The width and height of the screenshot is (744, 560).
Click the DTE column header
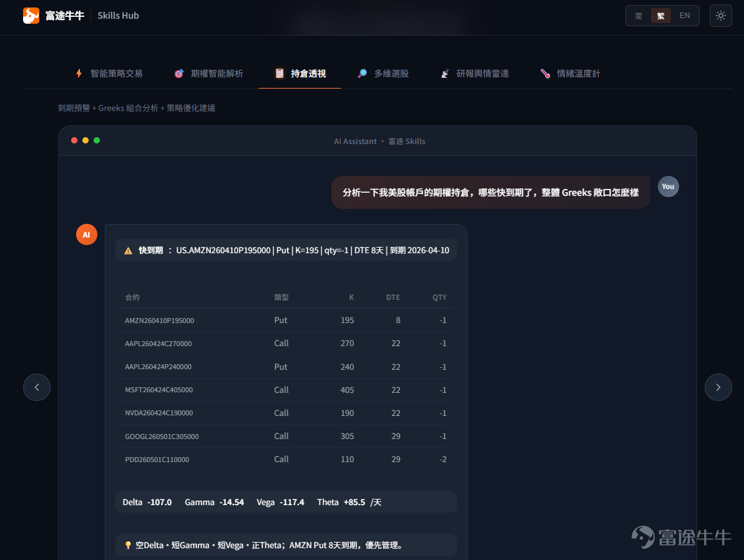pos(393,297)
